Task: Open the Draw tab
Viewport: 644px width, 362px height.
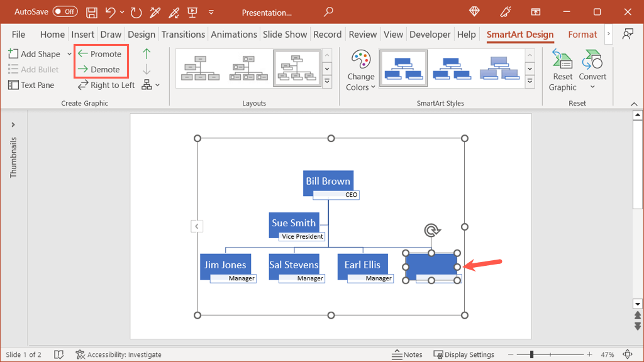Action: [111, 35]
